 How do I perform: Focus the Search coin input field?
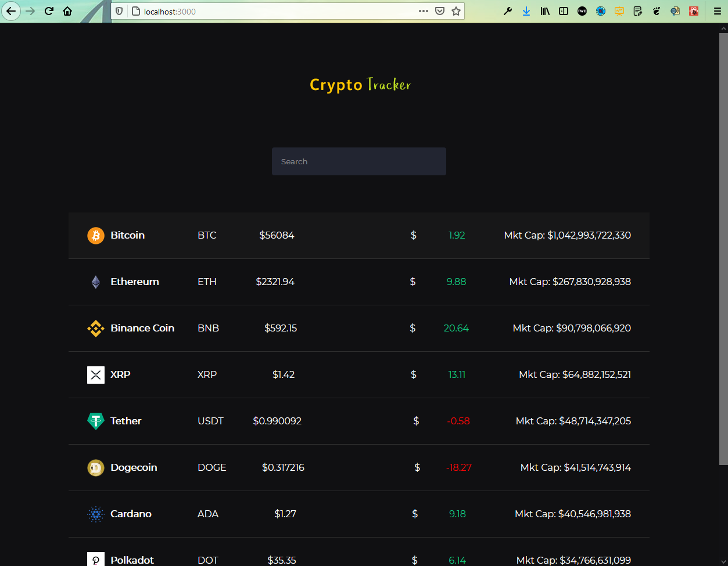(359, 161)
